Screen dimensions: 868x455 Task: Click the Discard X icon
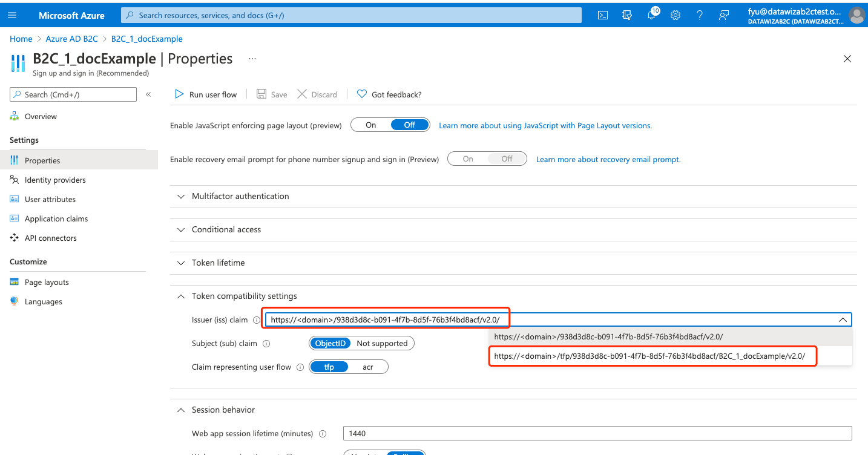[301, 94]
